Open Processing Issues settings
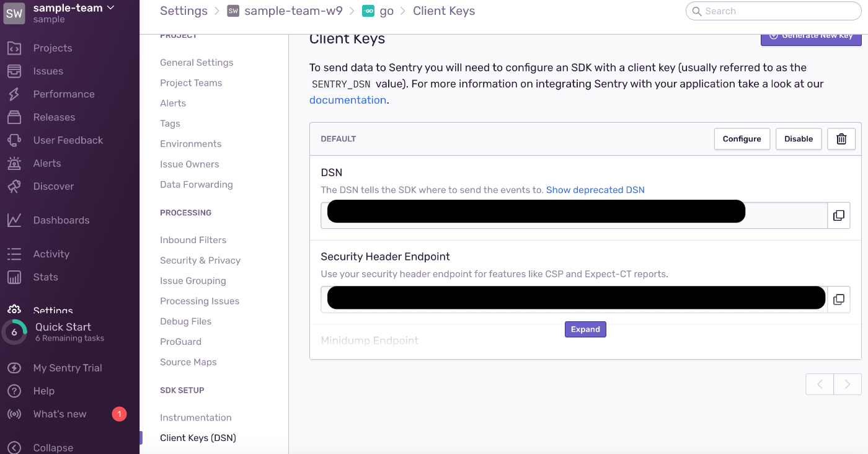Screen dimensions: 868x454 pyautogui.click(x=200, y=301)
